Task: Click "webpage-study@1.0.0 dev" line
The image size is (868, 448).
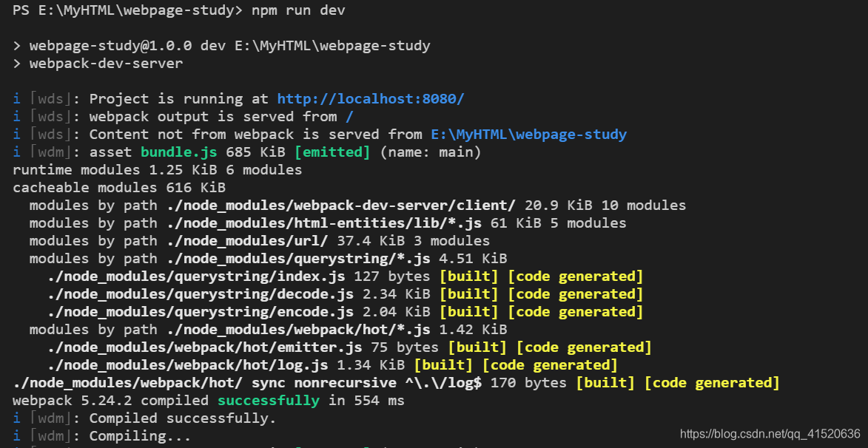Action: [x=221, y=46]
